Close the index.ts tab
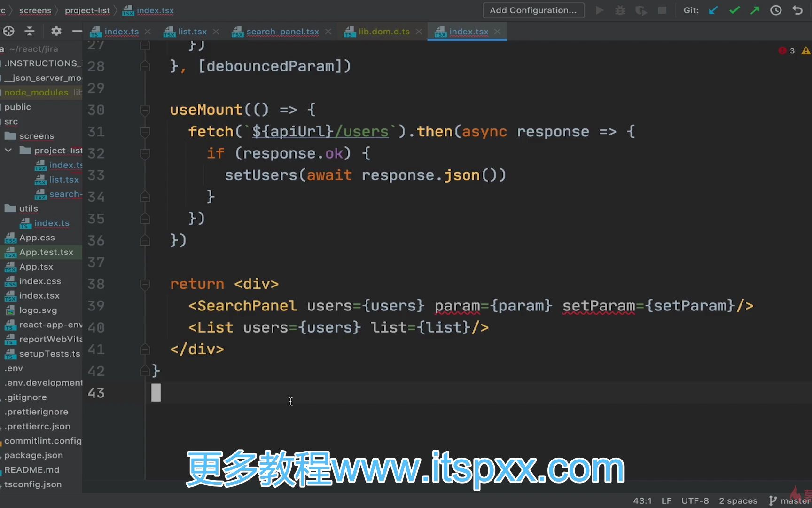 [148, 32]
